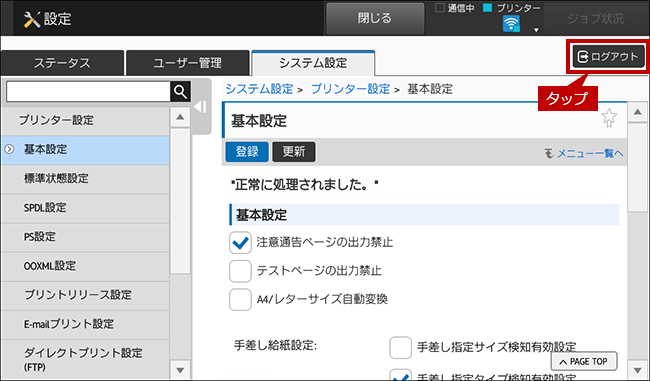Image resolution: width=650 pixels, height=381 pixels.
Task: Jump to PAGE TOP button
Action: point(584,362)
